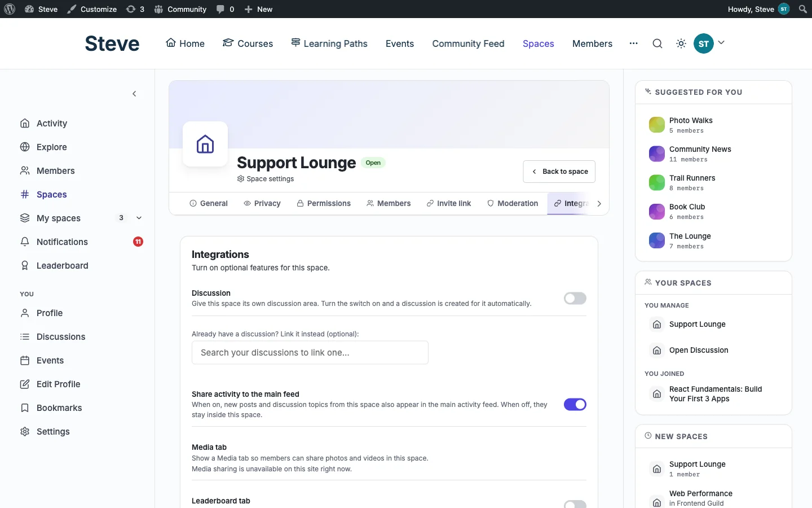Image resolution: width=812 pixels, height=508 pixels.
Task: Enable the Discussion toggle
Action: click(575, 298)
